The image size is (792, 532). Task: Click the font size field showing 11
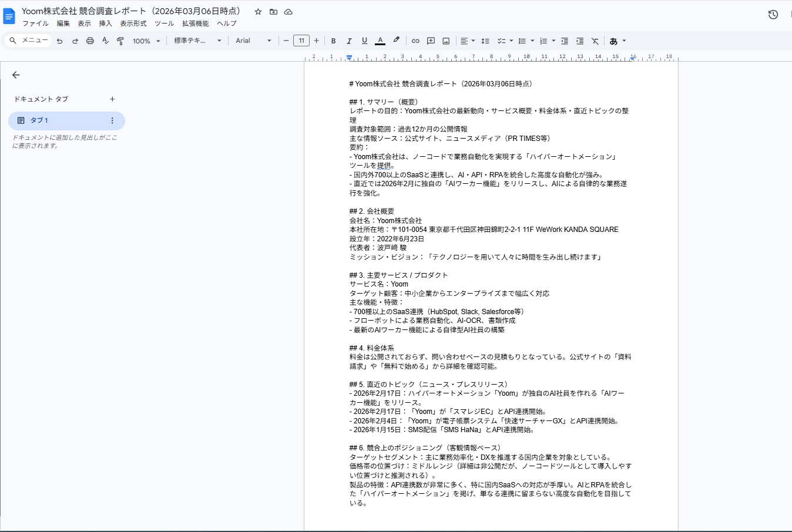(x=301, y=41)
